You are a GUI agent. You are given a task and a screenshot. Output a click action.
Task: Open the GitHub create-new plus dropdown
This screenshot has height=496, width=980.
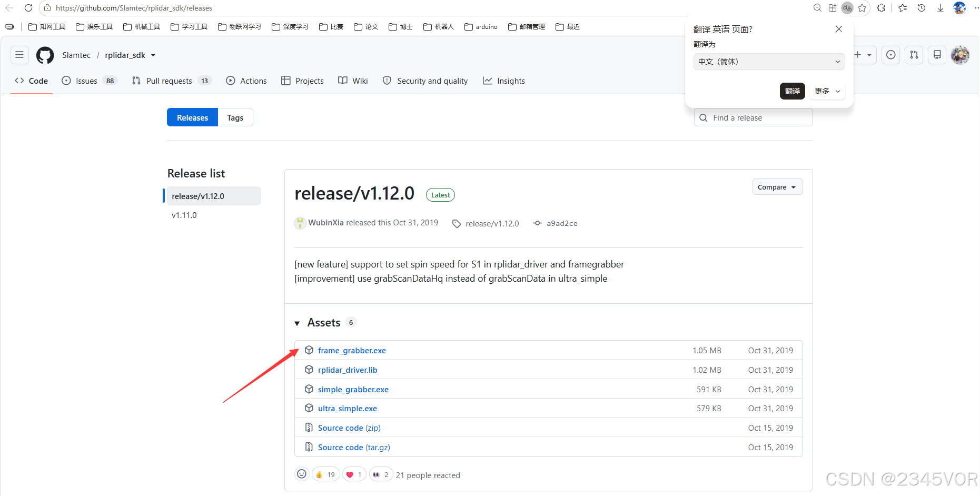click(x=864, y=55)
